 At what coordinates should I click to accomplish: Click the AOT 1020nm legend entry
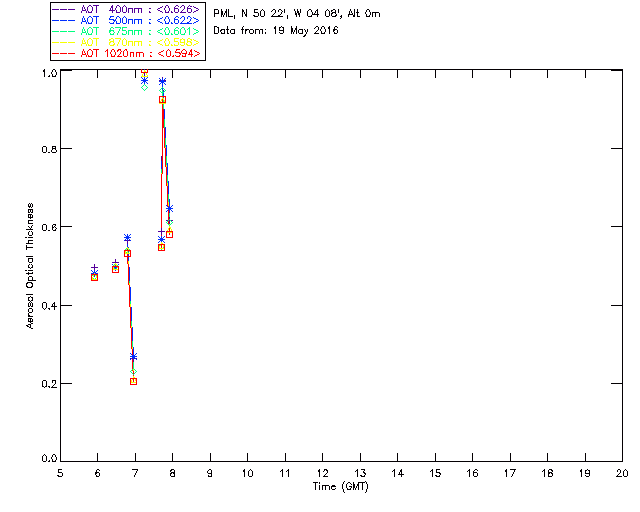tap(126, 53)
